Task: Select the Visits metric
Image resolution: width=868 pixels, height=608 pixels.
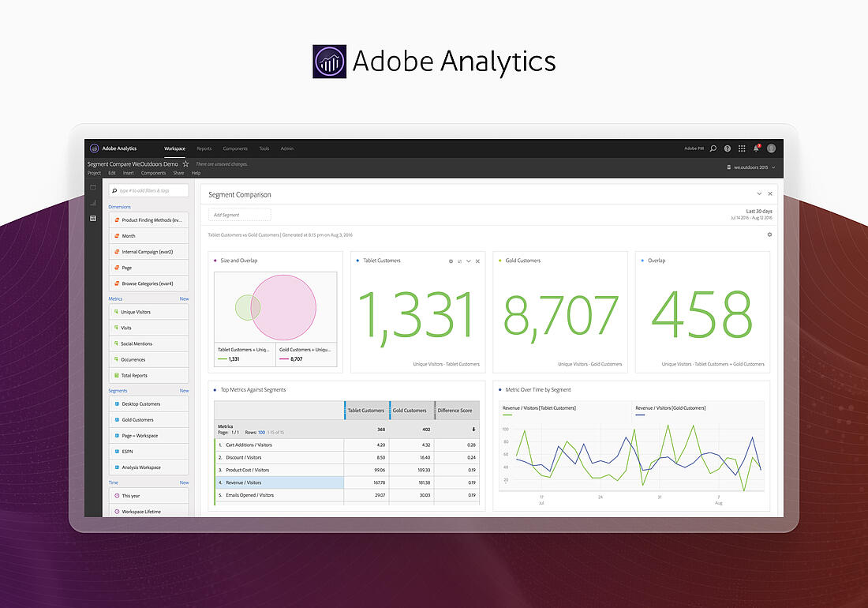Action: 148,328
